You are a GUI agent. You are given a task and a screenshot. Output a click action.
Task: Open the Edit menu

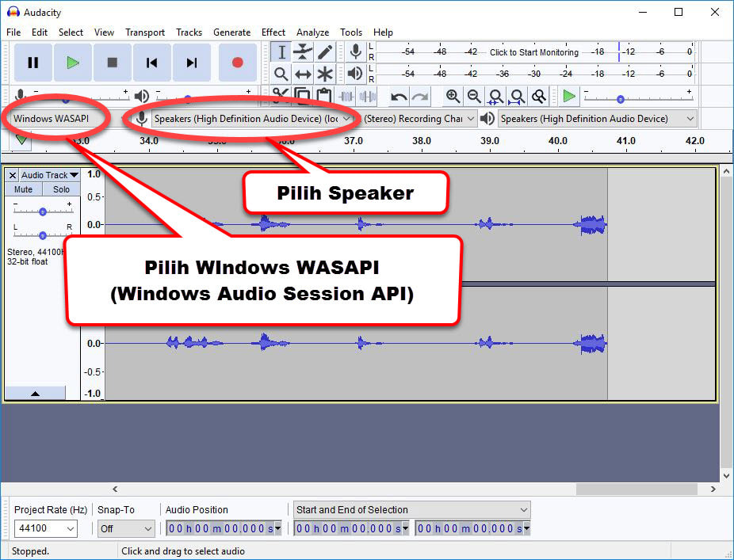40,32
